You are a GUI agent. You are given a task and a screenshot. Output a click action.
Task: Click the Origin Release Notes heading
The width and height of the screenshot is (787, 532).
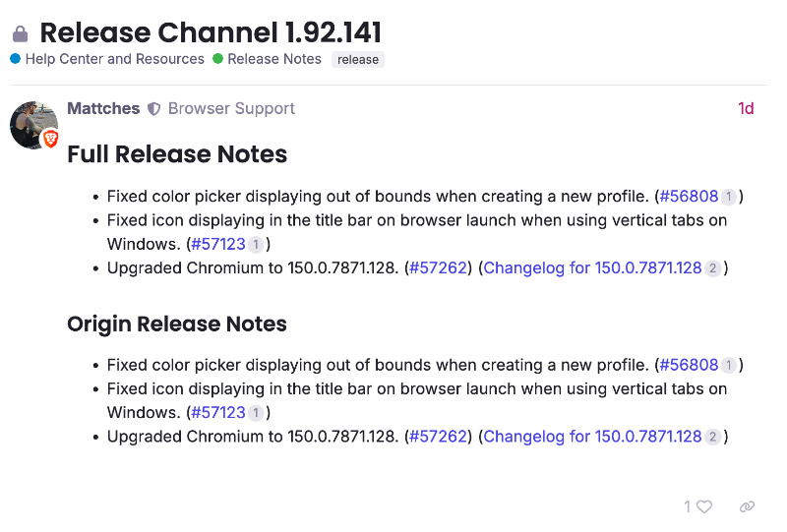point(177,324)
